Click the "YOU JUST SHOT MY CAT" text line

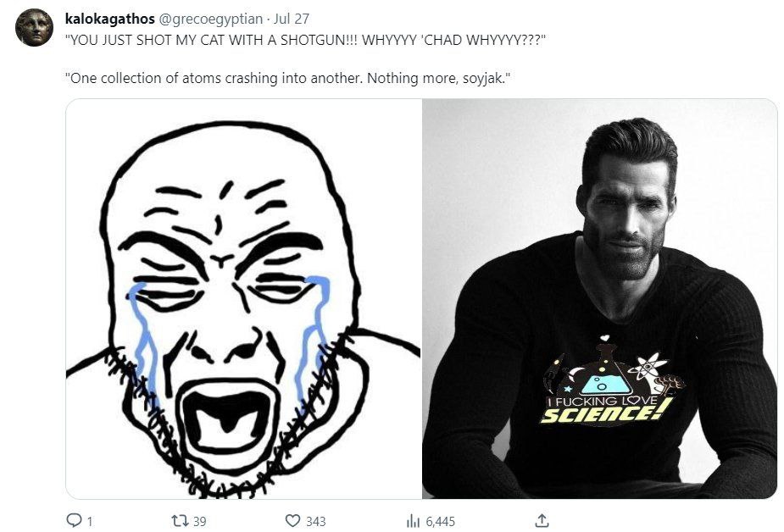[x=305, y=40]
